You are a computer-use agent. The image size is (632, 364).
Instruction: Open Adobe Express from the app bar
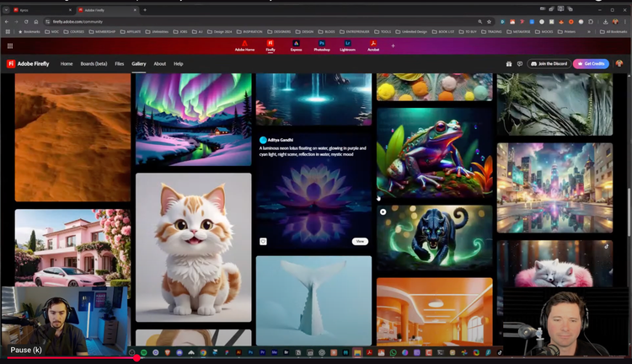coord(296,45)
